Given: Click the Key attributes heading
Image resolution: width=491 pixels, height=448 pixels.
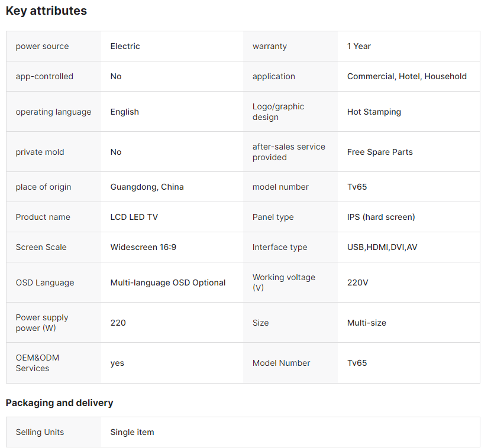Looking at the screenshot, I should 46,11.
